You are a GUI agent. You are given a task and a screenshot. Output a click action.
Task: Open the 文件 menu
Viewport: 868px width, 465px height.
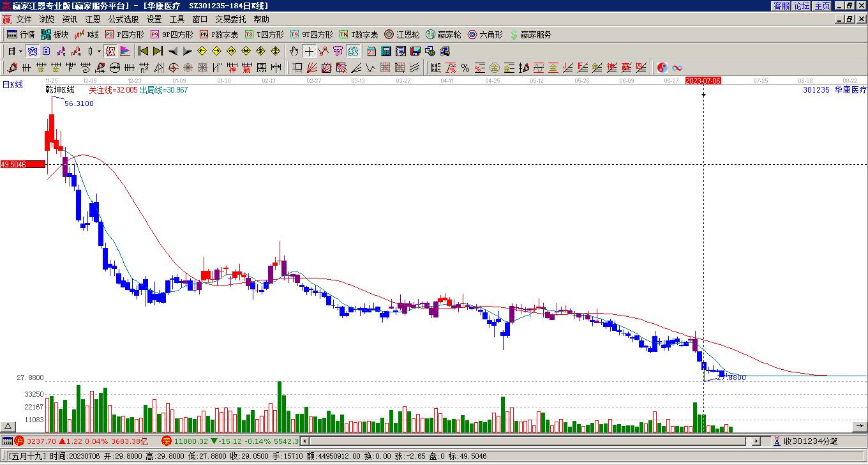(x=24, y=20)
